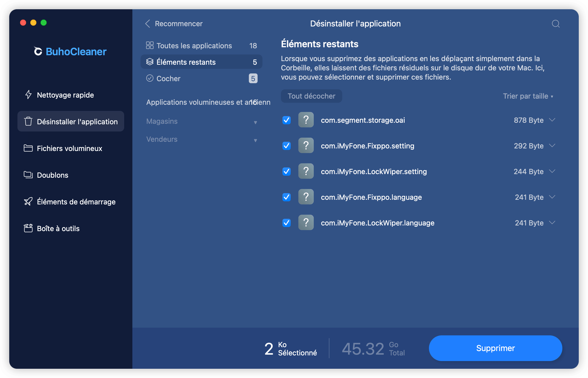Image resolution: width=588 pixels, height=378 pixels.
Task: Uncheck com.iMyFone.LockWiper.setting checkbox
Action: (287, 171)
